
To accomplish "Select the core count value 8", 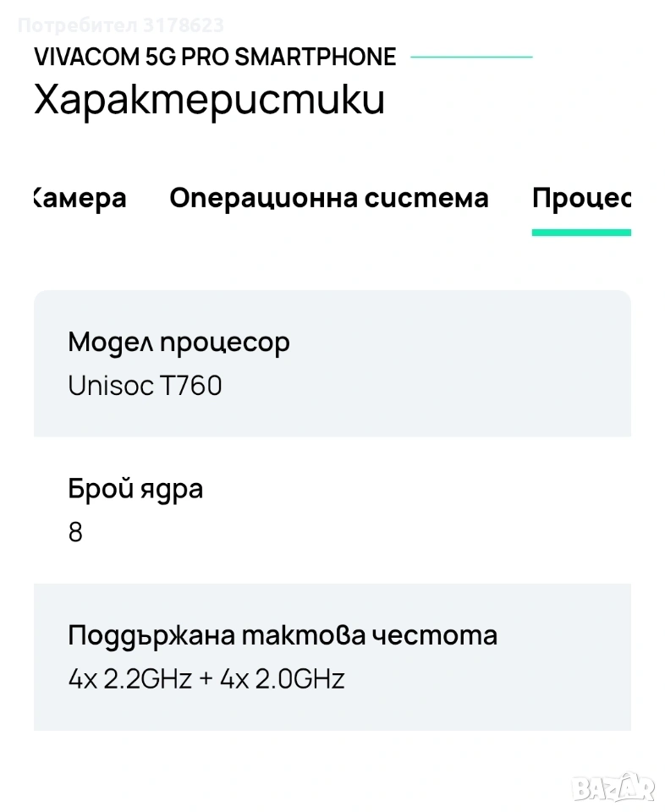I will pos(75,533).
